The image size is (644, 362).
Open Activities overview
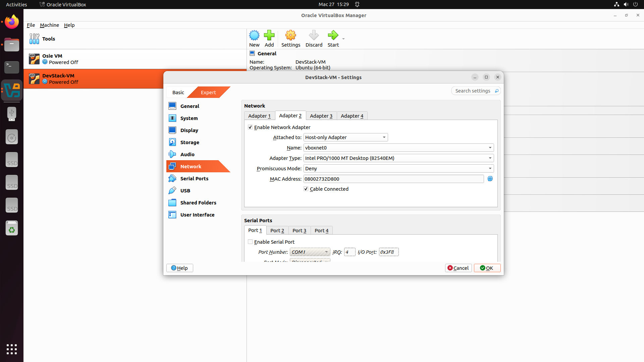tap(16, 4)
